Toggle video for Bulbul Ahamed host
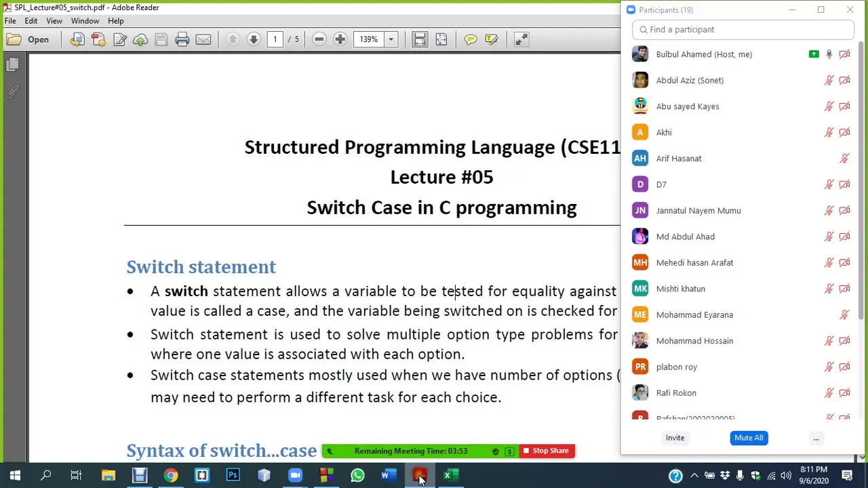Viewport: 868px width, 488px height. 844,54
